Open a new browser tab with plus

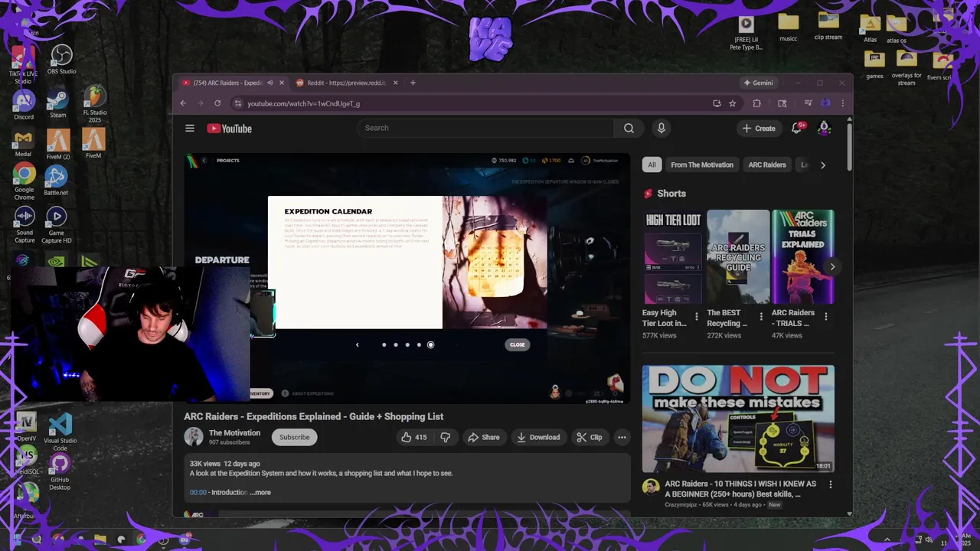(x=413, y=83)
